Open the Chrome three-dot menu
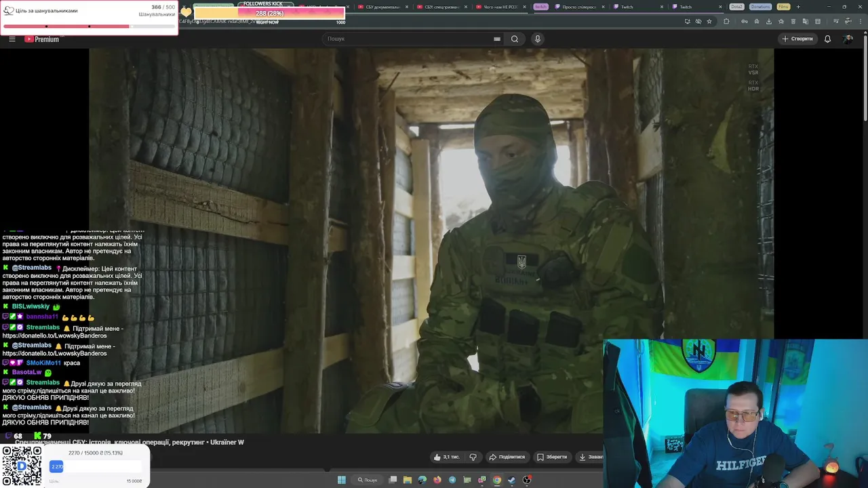This screenshot has height=488, width=868. click(861, 21)
